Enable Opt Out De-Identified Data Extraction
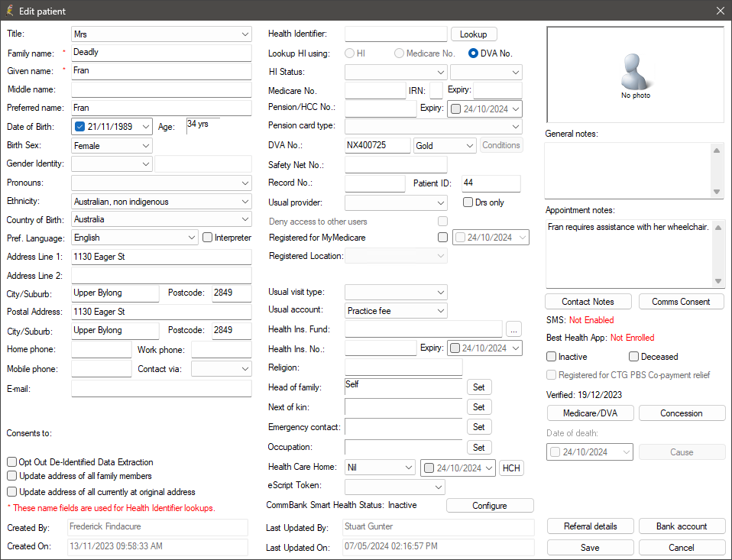732x560 pixels. tap(11, 462)
